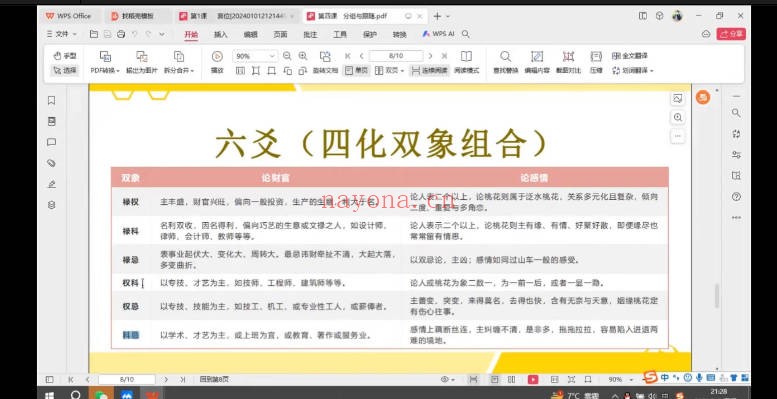Open the Windows Start menu
This screenshot has height=399, width=777.
point(49,395)
